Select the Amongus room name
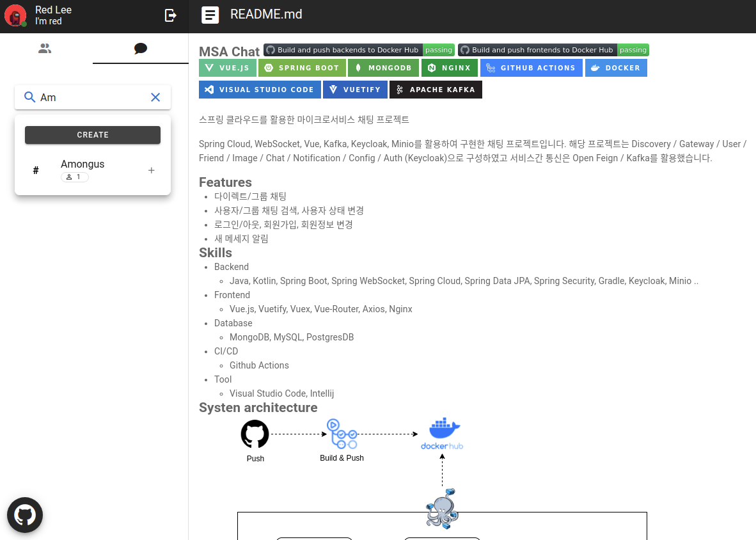 tap(83, 164)
